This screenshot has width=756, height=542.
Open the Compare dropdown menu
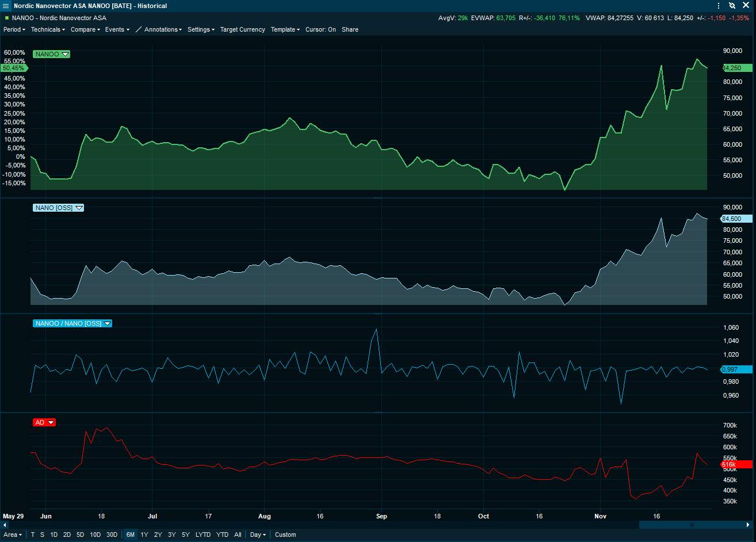[85, 29]
